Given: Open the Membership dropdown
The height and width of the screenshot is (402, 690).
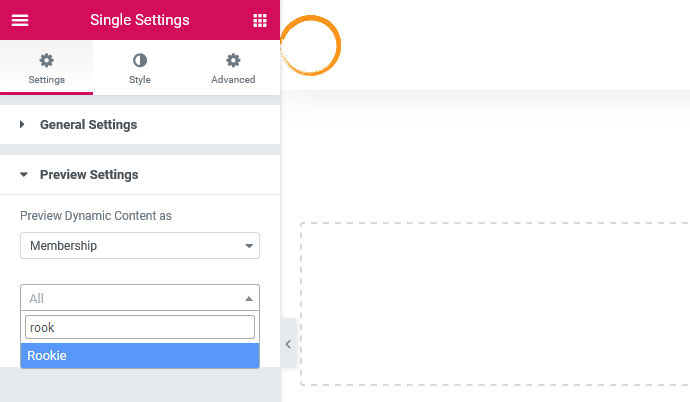Looking at the screenshot, I should click(x=139, y=245).
